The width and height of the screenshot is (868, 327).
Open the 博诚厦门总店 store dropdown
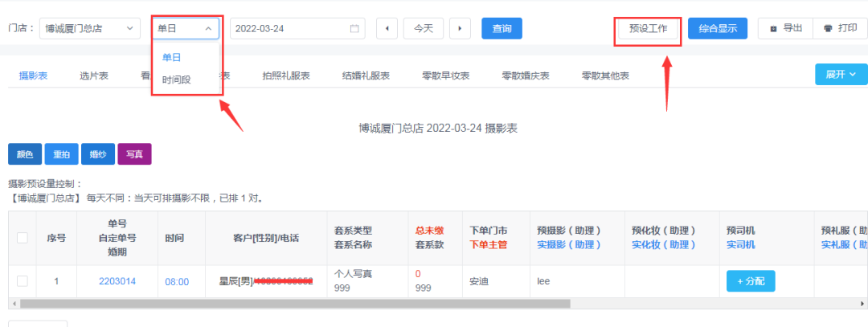(90, 29)
